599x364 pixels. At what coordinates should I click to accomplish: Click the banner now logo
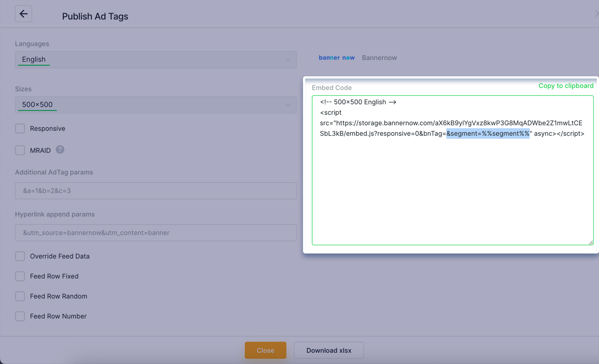337,57
